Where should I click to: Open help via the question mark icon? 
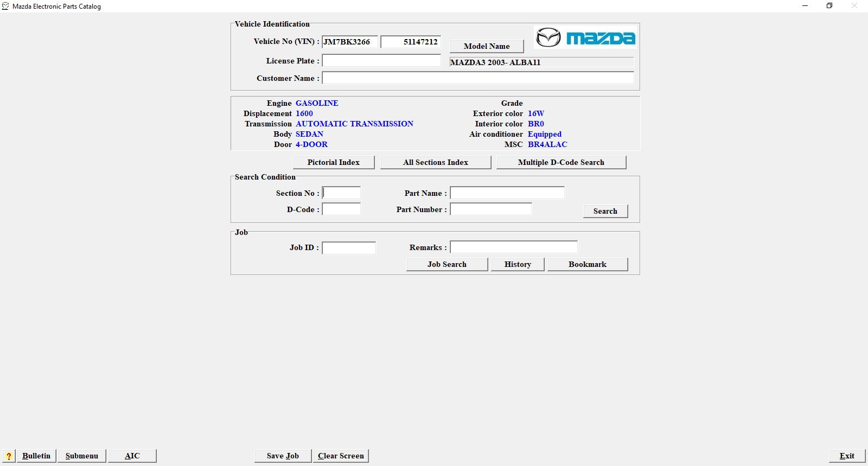[x=9, y=456]
